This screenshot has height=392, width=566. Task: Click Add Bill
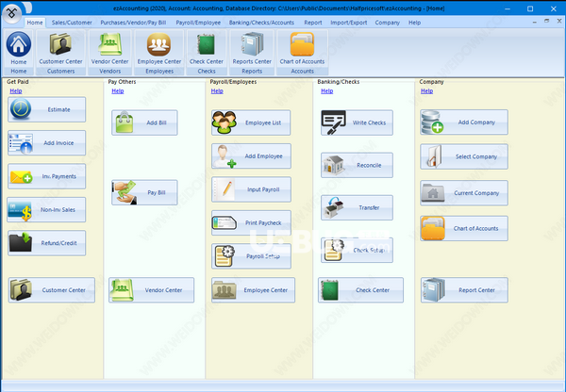point(144,122)
